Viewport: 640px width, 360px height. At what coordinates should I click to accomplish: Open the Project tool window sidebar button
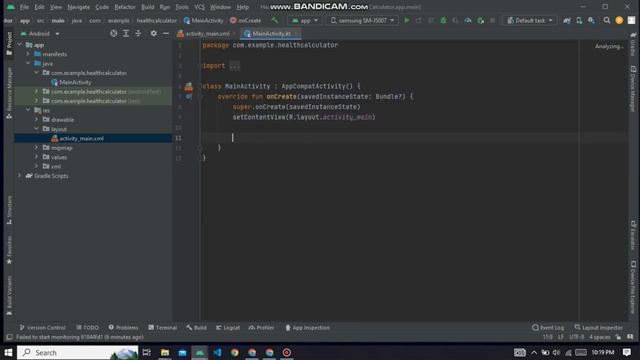point(9,43)
